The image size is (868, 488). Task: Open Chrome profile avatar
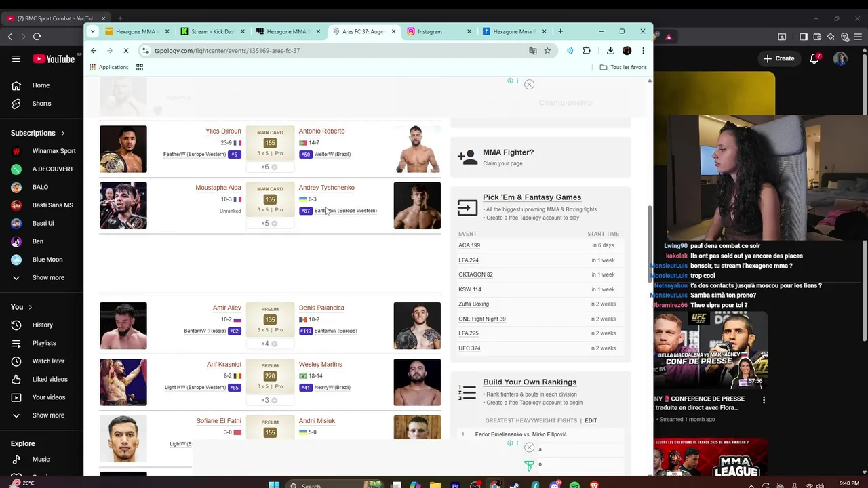pyautogui.click(x=627, y=50)
